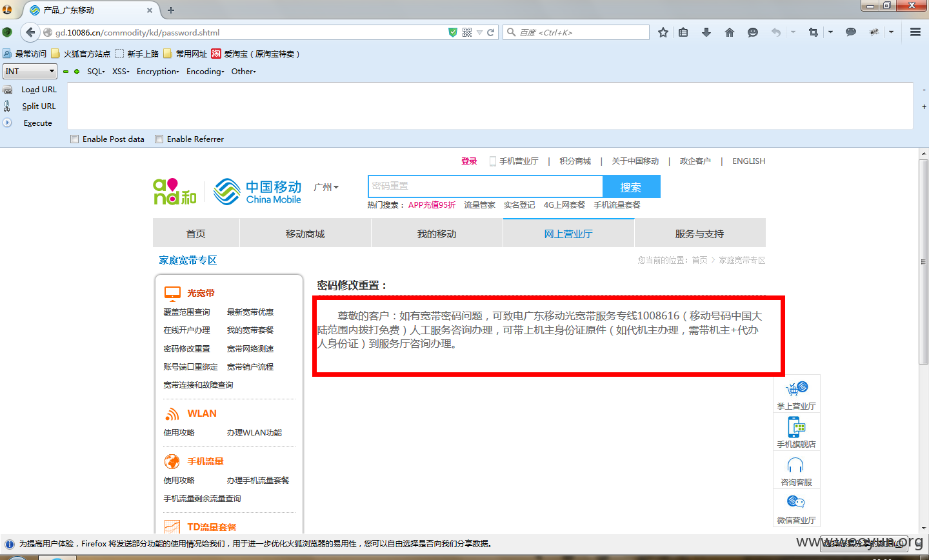Click the 咨询客服 headset icon
929x560 pixels.
(x=795, y=465)
